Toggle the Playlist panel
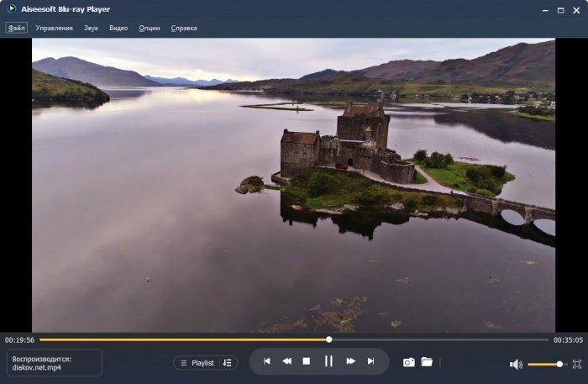Screen dimensions: 588x384 [x=197, y=363]
